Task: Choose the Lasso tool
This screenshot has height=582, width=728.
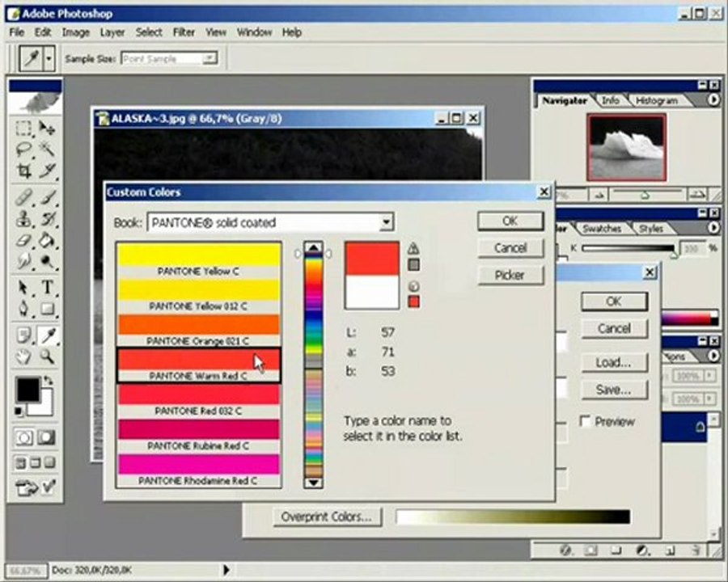Action: click(23, 150)
